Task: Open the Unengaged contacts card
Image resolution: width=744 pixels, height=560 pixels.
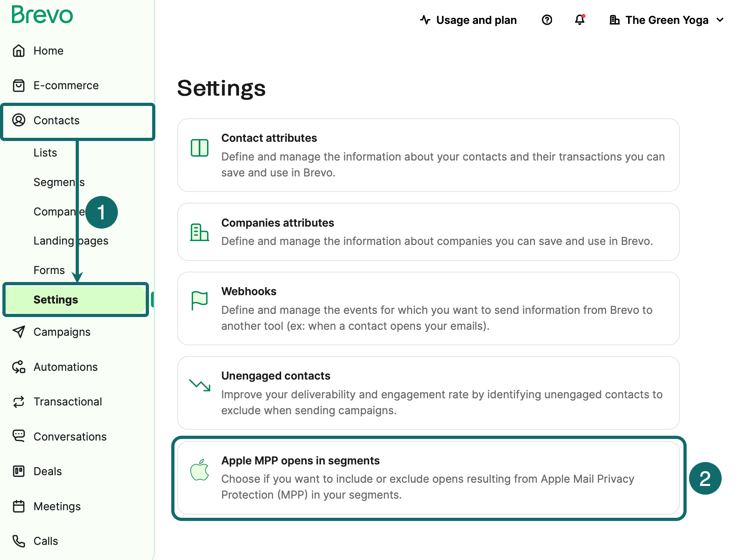Action: [428, 393]
